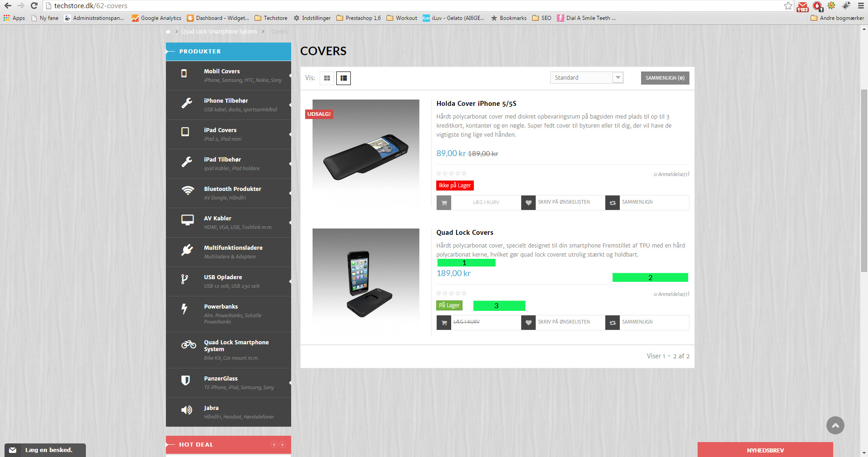Viewport: 868px width, 457px height.
Task: Show next hot deal with right arrow
Action: tap(282, 445)
